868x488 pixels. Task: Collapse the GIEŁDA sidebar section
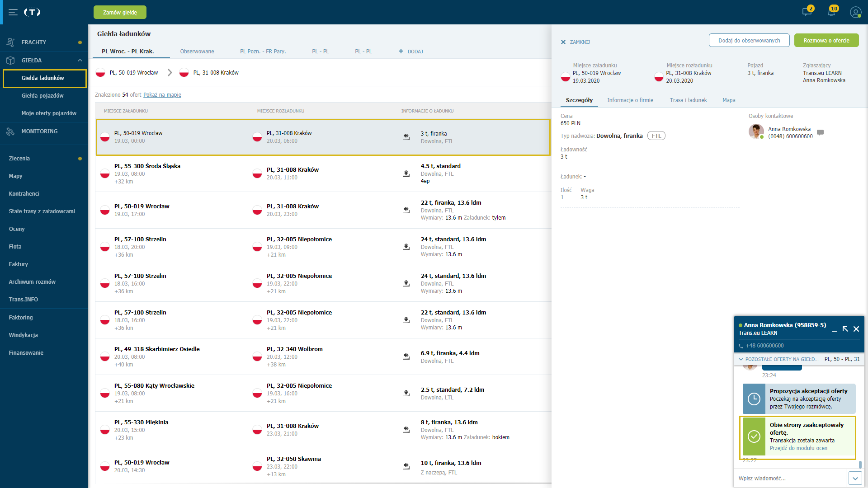[x=80, y=60]
